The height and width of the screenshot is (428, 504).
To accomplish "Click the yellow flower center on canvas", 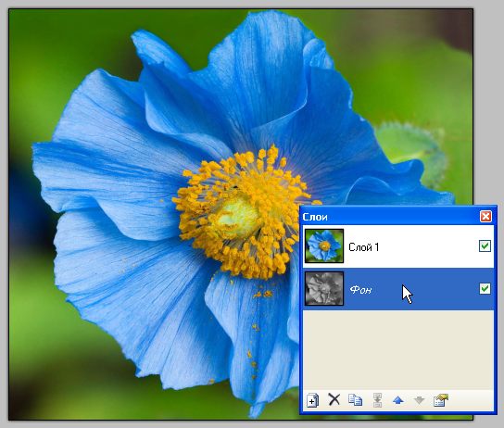I will (237, 216).
